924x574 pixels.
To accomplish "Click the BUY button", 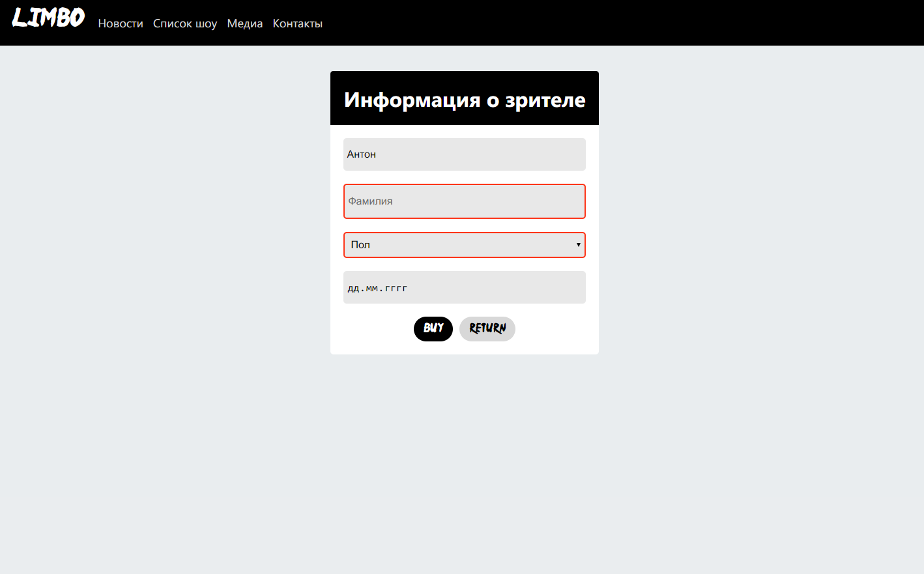I will coord(433,328).
